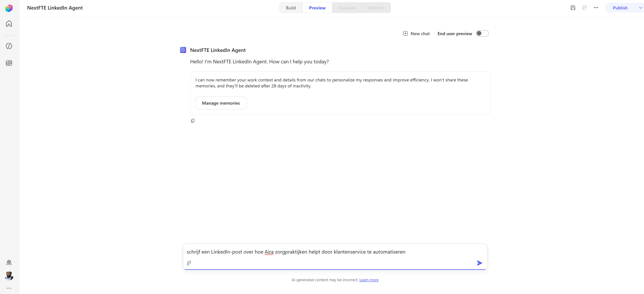Go to Home via sidebar icon
The image size is (644, 294).
pos(9,24)
